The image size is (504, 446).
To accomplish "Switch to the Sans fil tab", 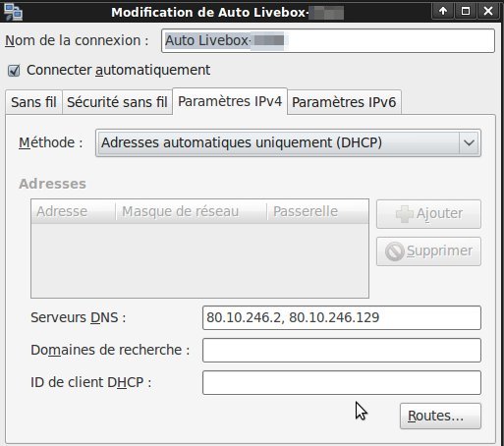I will point(33,102).
